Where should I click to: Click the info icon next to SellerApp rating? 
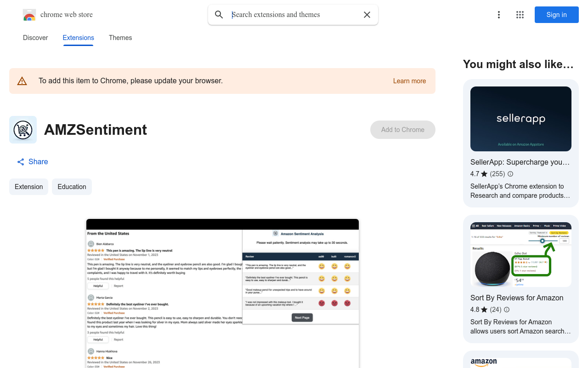click(510, 174)
